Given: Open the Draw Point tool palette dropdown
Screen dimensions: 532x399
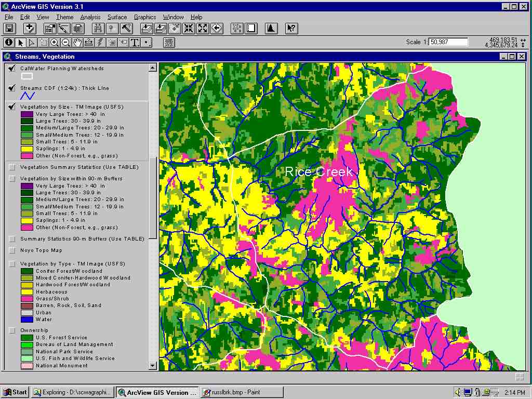Looking at the screenshot, I should coord(146,43).
